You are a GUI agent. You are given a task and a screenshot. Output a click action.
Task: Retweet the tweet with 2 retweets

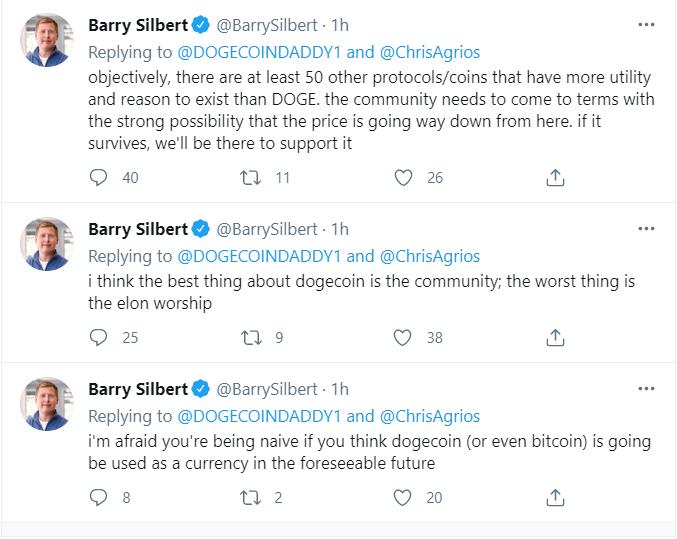[x=251, y=497]
